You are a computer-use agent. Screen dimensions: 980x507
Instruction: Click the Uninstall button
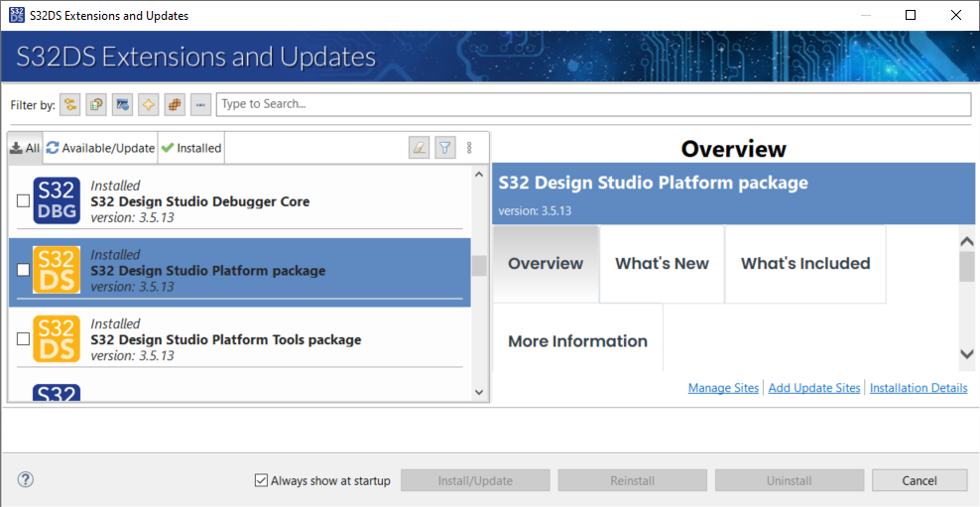790,481
